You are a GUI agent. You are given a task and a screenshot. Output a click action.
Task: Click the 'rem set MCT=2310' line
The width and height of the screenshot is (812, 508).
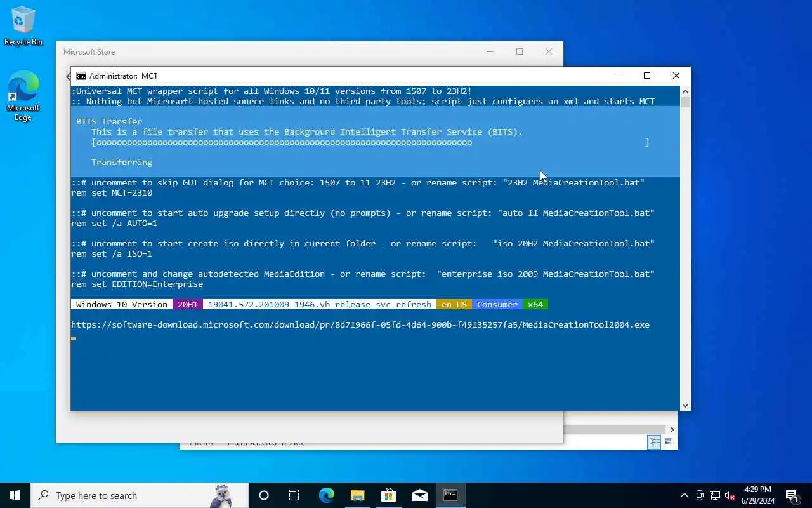112,192
